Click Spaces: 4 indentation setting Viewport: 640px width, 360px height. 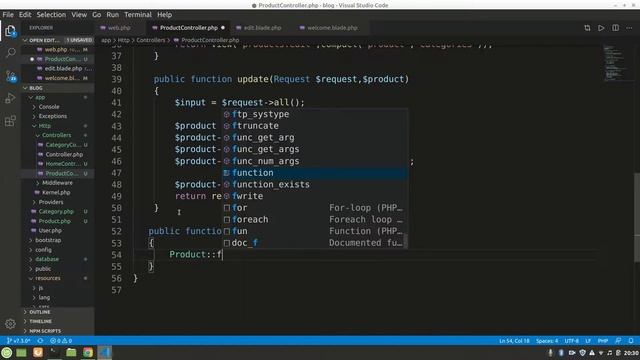coord(547,340)
